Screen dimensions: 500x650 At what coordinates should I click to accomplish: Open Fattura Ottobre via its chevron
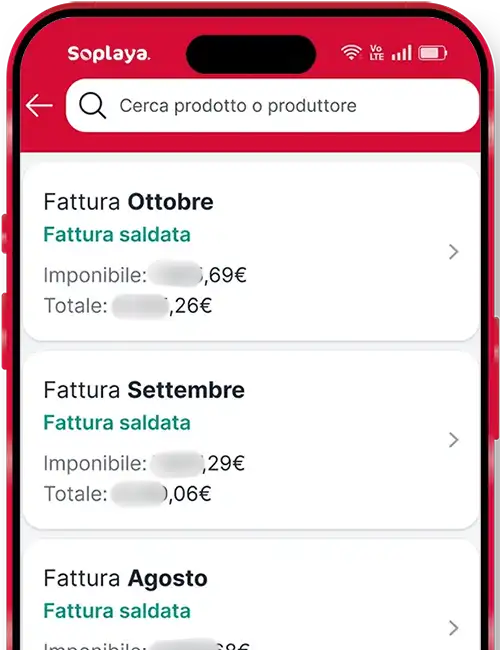click(x=454, y=252)
